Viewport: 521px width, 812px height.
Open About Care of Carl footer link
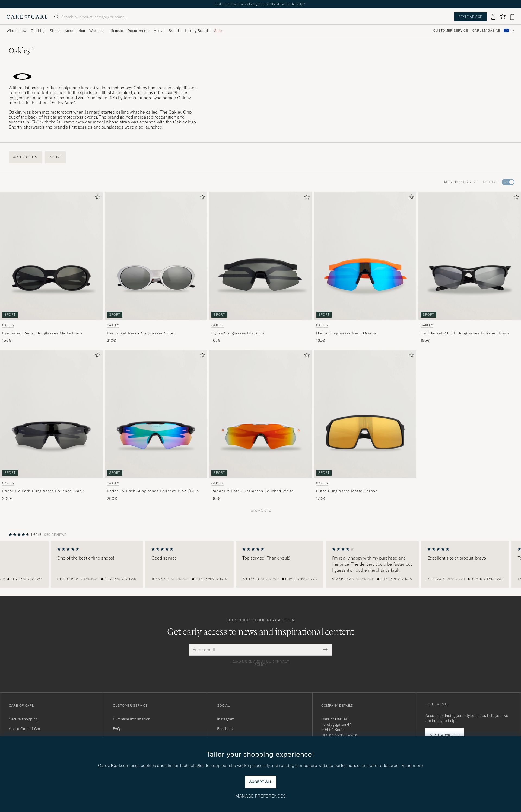point(25,729)
